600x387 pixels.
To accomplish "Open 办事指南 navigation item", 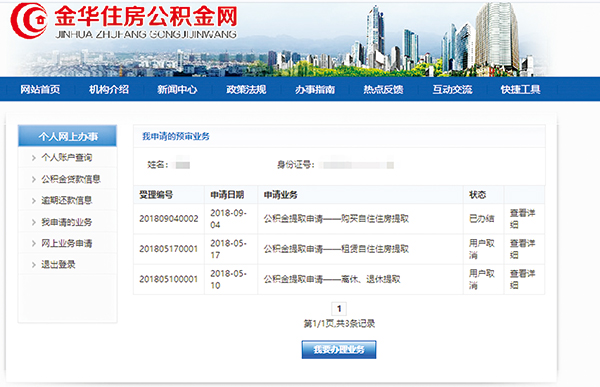I will coord(315,90).
